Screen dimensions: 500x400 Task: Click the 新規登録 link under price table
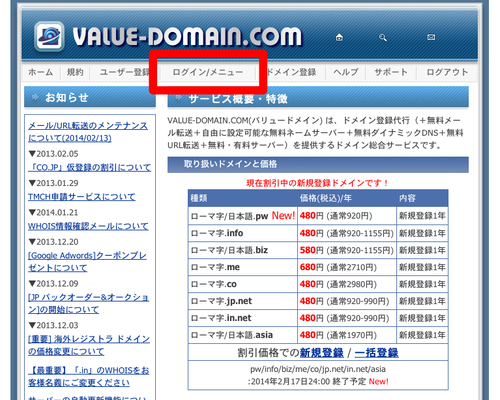[321, 353]
